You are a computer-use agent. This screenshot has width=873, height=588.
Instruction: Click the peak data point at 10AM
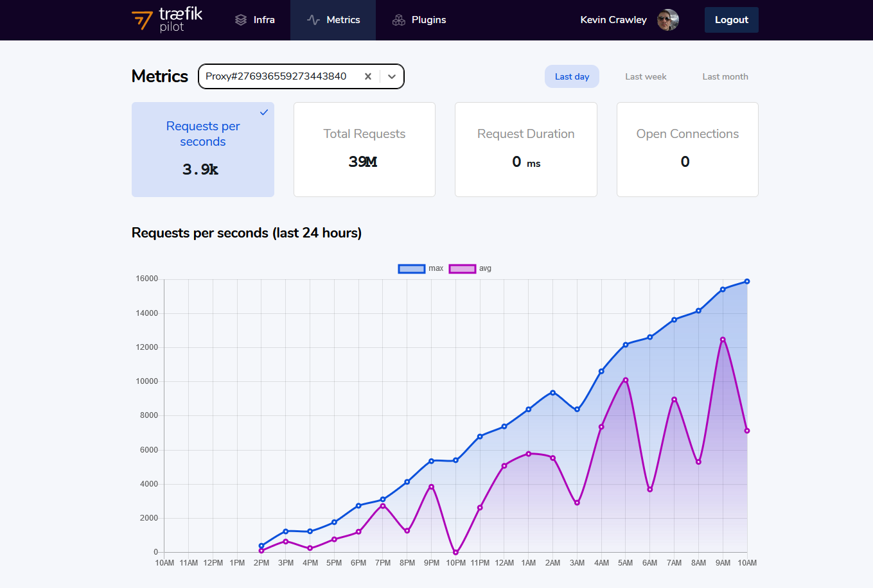(x=746, y=281)
